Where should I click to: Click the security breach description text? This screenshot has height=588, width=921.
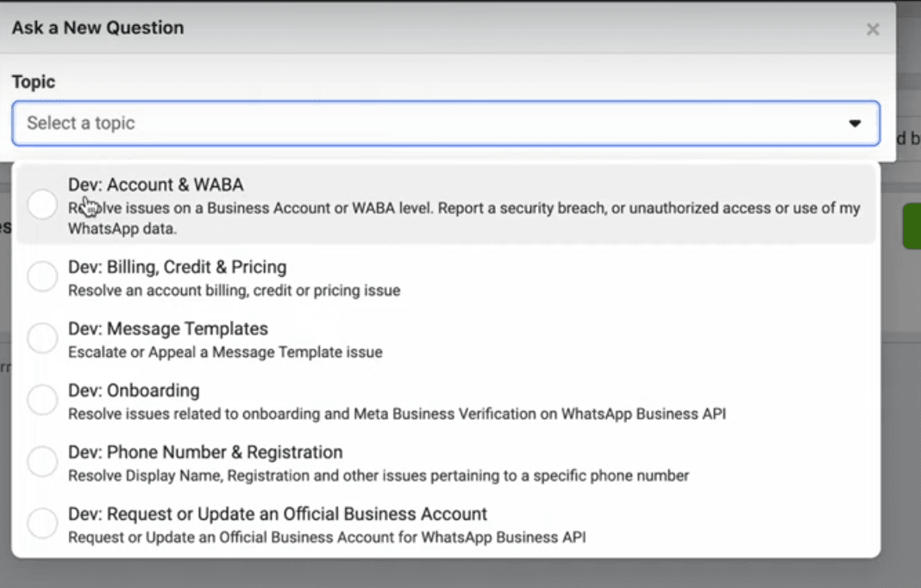tap(464, 218)
